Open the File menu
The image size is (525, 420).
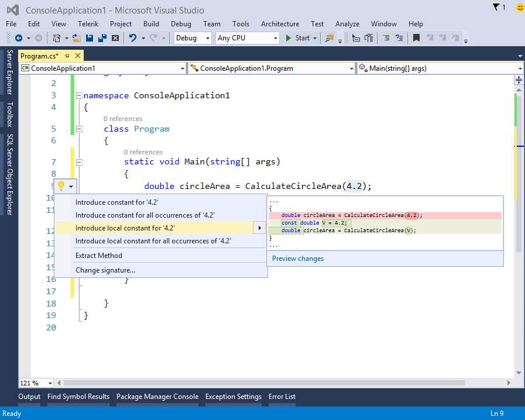point(11,24)
